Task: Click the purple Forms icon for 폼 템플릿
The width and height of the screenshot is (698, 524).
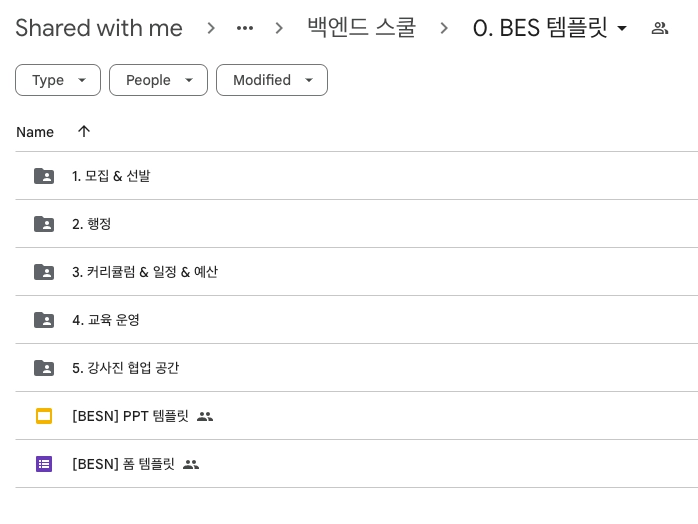Action: [44, 464]
